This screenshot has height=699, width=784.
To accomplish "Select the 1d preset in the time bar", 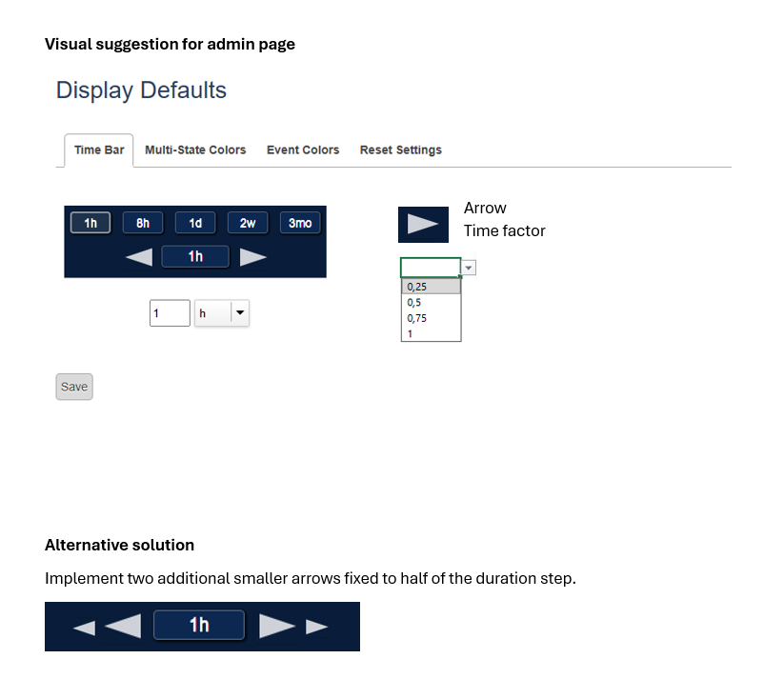I will (x=195, y=223).
